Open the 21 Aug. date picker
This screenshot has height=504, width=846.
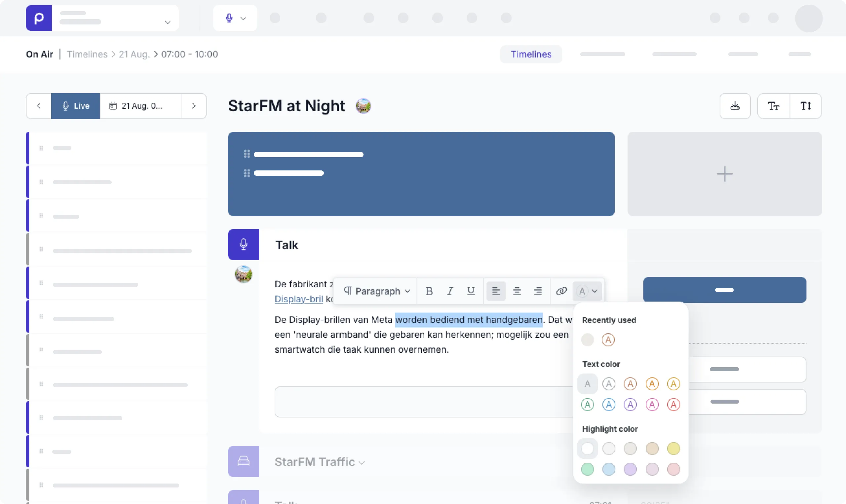pos(140,106)
